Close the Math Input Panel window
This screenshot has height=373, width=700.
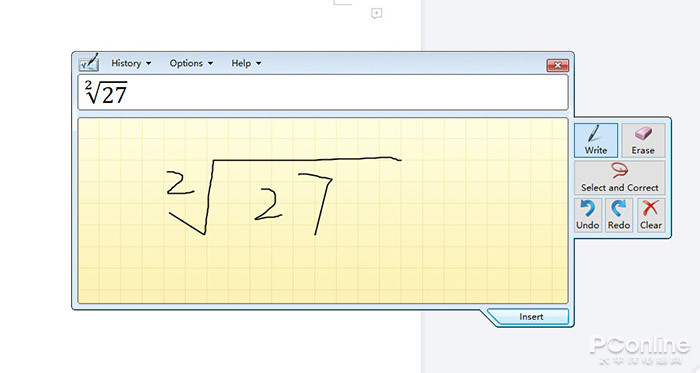click(x=558, y=65)
